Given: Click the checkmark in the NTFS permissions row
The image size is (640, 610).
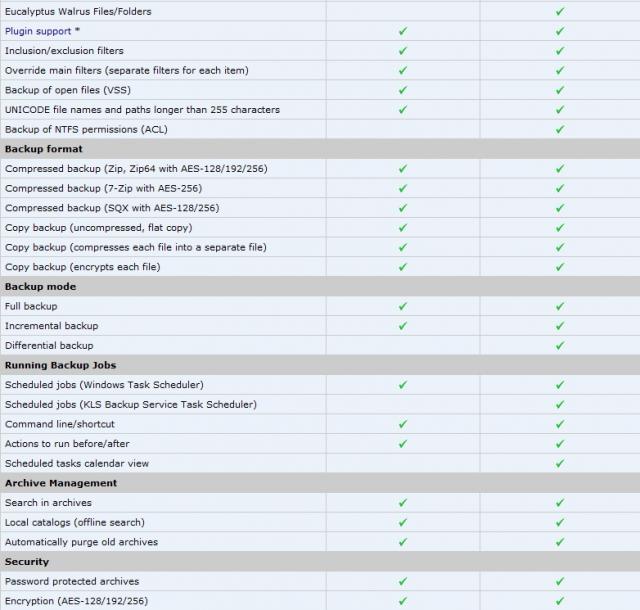Looking at the screenshot, I should click(x=560, y=129).
